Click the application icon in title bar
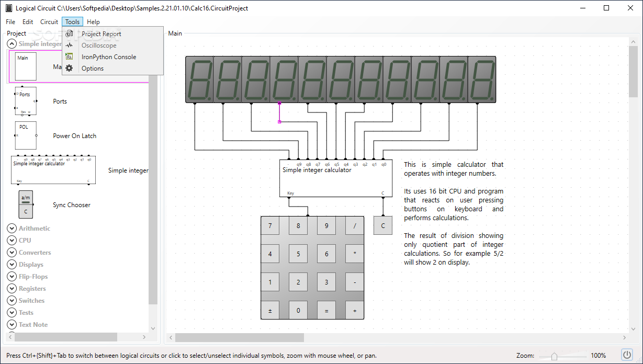643x364 pixels. pos(8,8)
